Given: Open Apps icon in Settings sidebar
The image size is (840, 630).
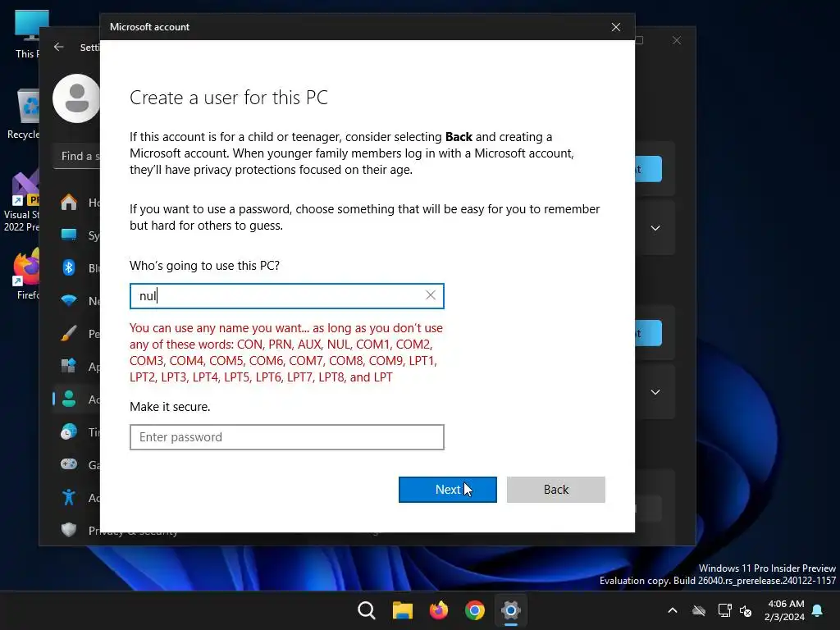Looking at the screenshot, I should tap(69, 366).
